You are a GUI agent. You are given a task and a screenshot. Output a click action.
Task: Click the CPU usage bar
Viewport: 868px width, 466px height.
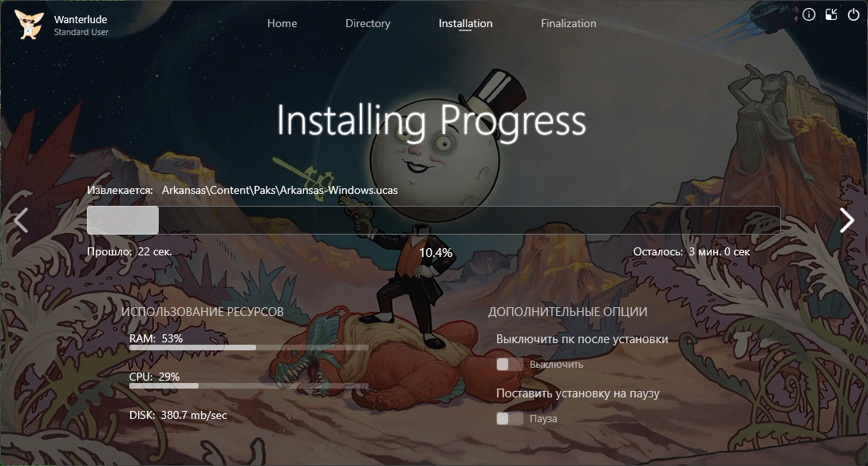pyautogui.click(x=248, y=386)
